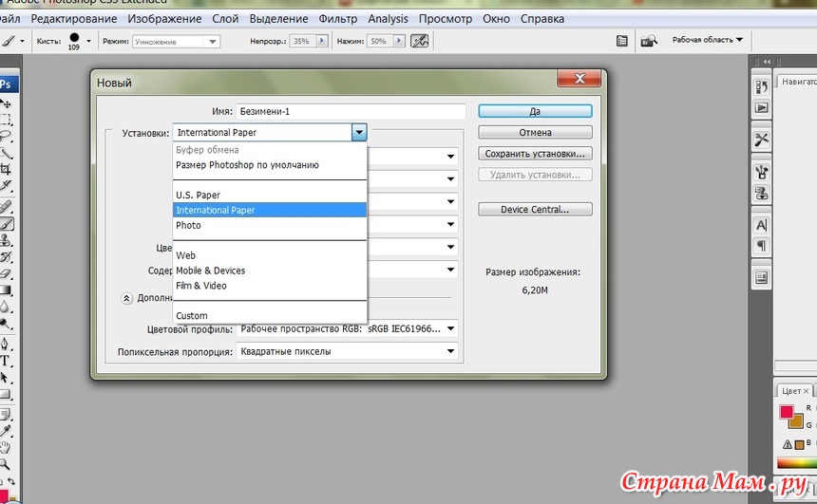Open the Попиксельная пропорция dropdown
Viewport: 817px width, 504px height.
pyautogui.click(x=347, y=351)
